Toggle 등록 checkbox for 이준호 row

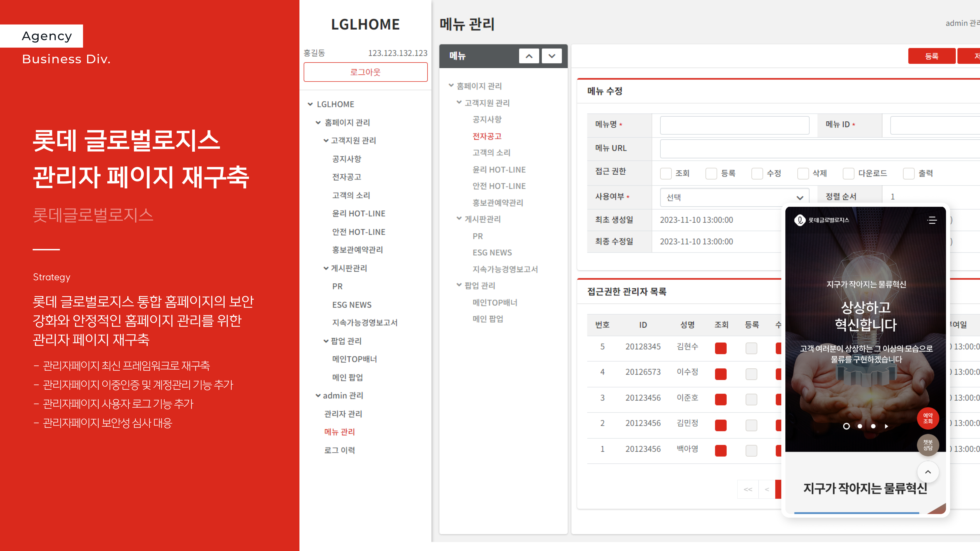click(751, 399)
